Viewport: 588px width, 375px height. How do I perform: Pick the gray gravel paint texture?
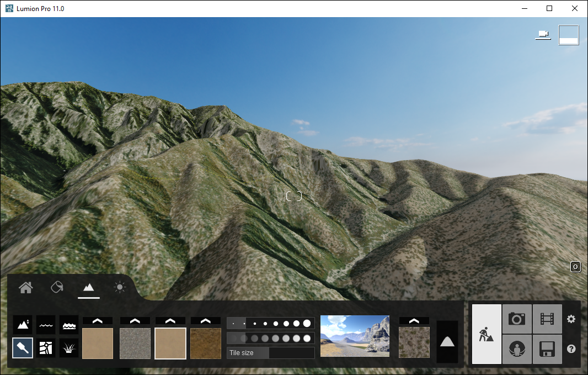pos(135,344)
